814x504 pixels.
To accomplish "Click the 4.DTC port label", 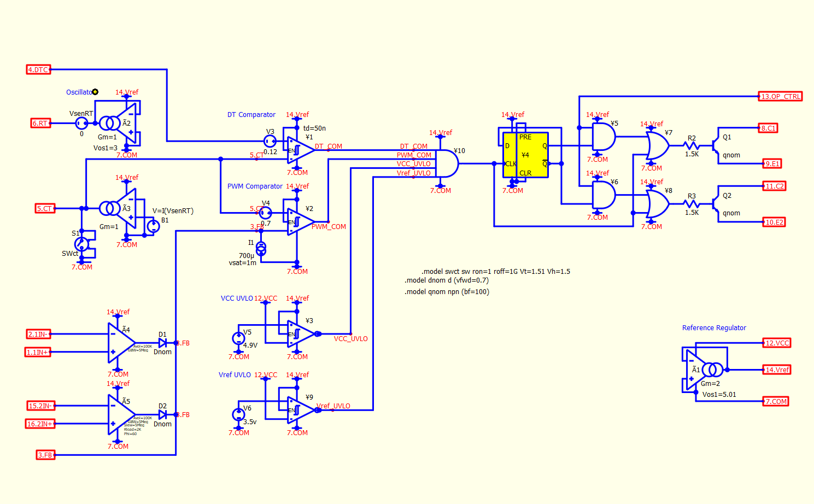I will (x=38, y=69).
